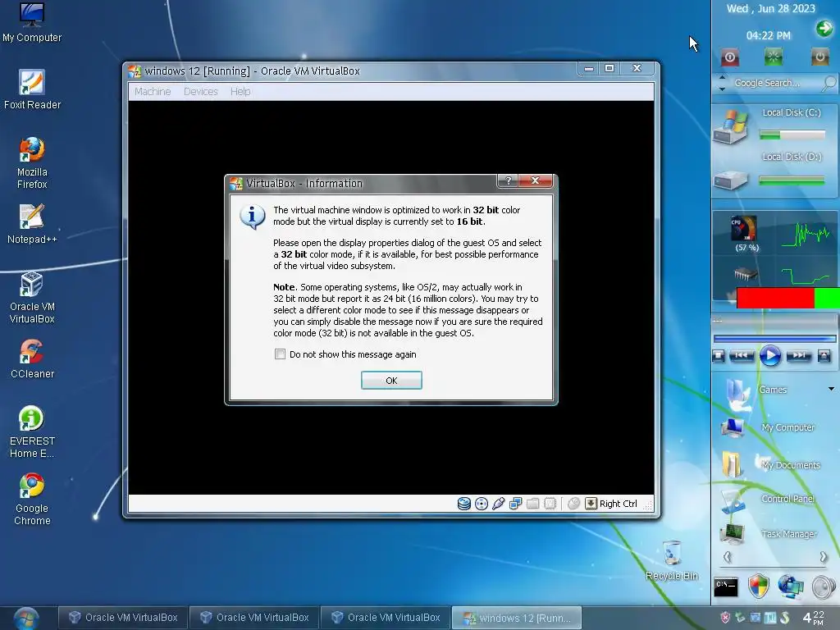Click the Start button
Viewport: 840px width, 630px height.
[x=25, y=619]
